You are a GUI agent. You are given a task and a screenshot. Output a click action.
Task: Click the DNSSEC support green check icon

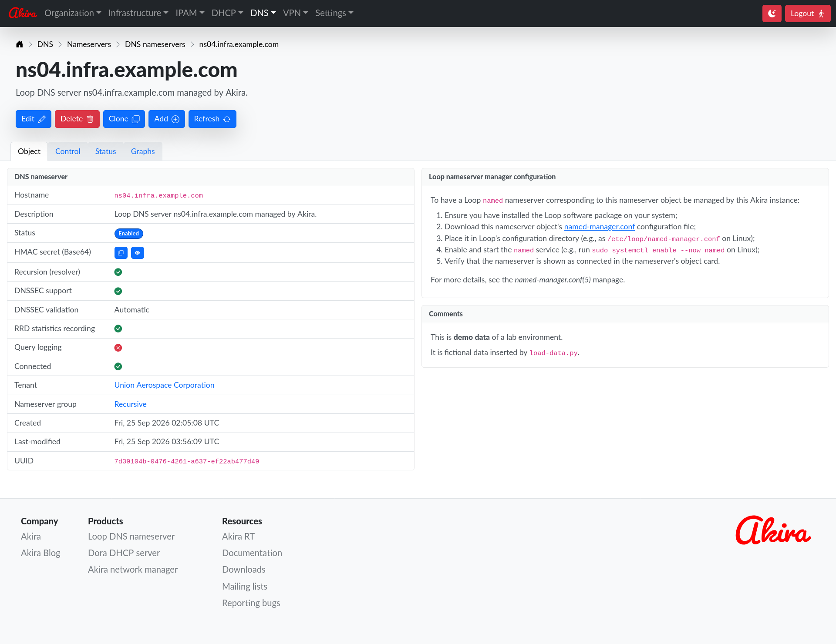pyautogui.click(x=118, y=291)
